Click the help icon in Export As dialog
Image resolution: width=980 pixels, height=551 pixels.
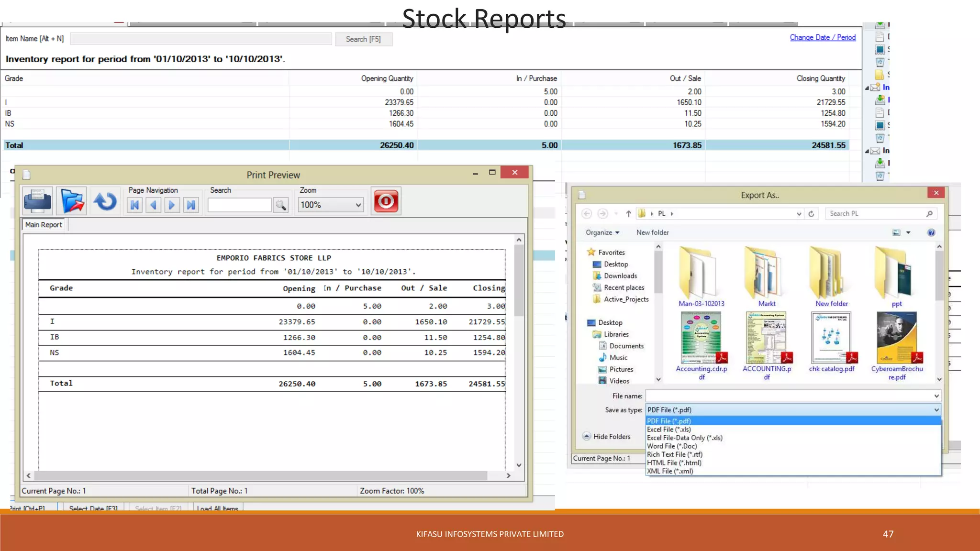click(931, 232)
